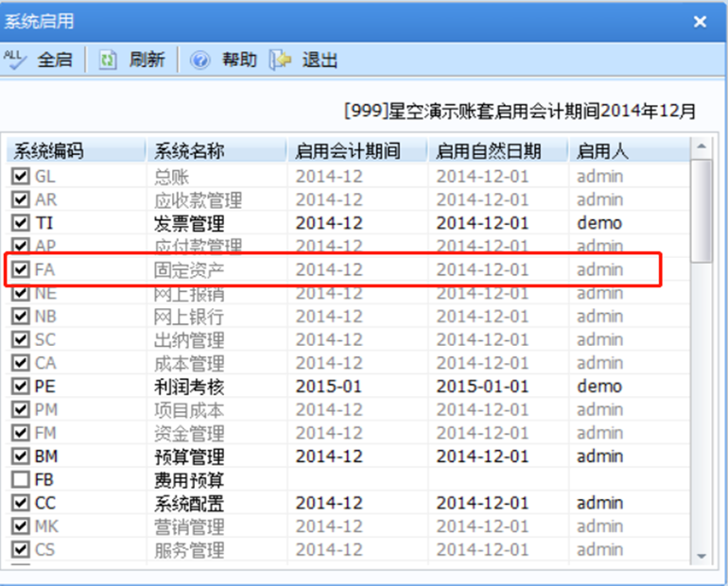Viewport: 728px width, 586px height.
Task: Sort by 系统编码 column header
Action: (x=77, y=151)
